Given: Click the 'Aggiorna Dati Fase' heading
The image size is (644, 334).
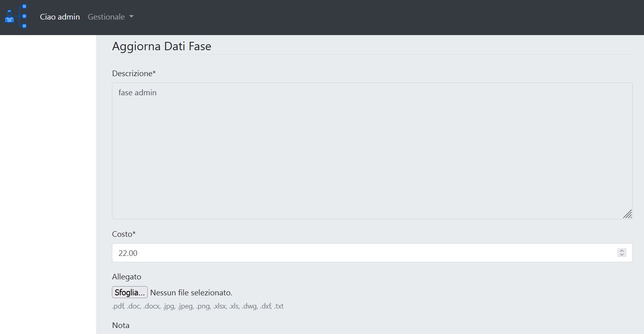Looking at the screenshot, I should point(162,46).
